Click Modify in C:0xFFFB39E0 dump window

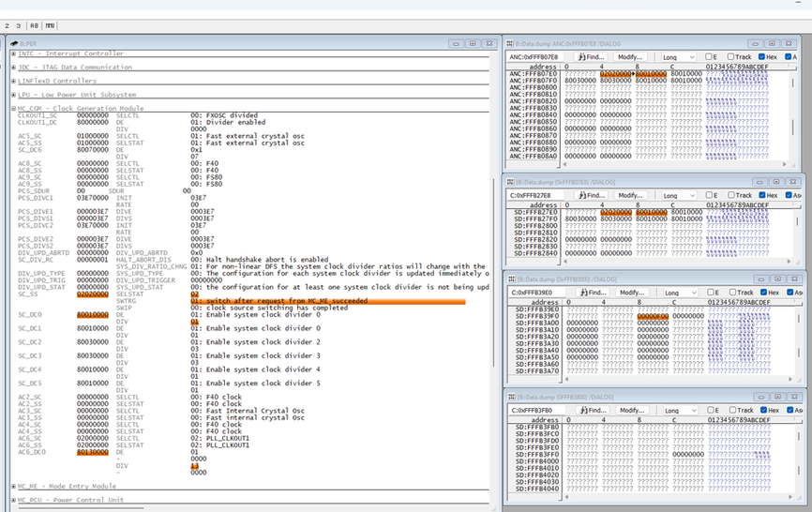click(632, 293)
